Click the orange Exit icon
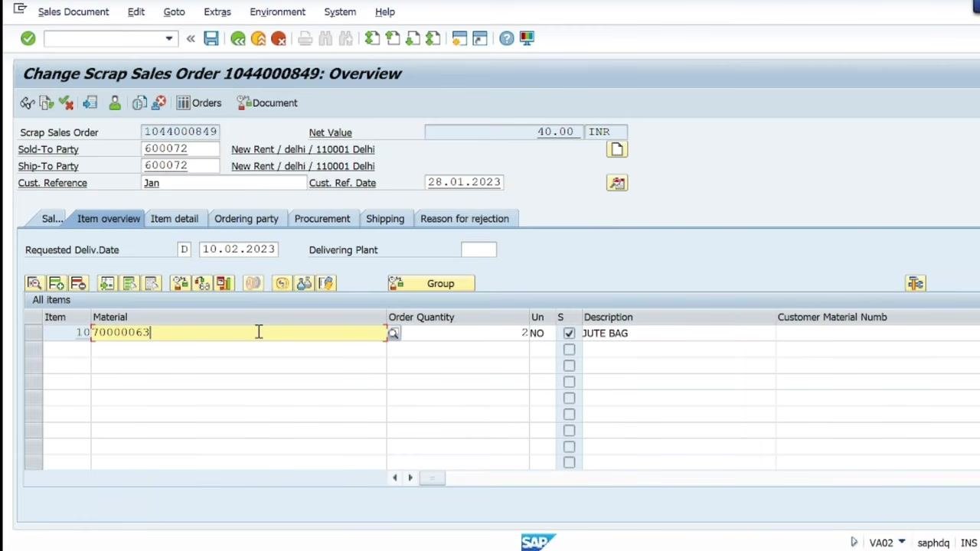The height and width of the screenshot is (551, 980). tap(258, 38)
